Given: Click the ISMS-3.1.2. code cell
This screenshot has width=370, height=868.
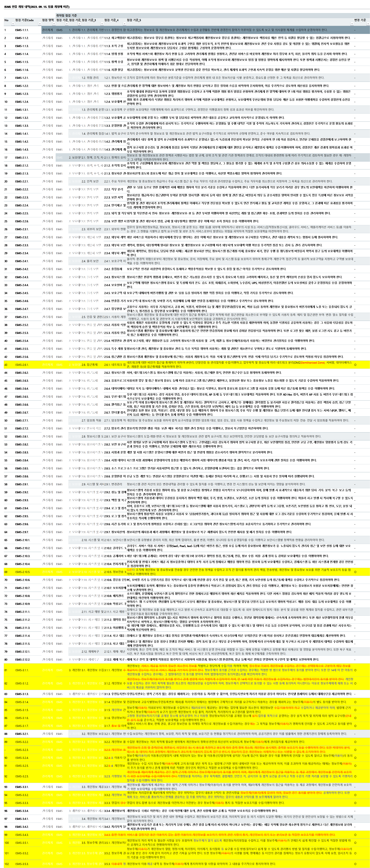Looking at the screenshot, I should pos(22,683).
